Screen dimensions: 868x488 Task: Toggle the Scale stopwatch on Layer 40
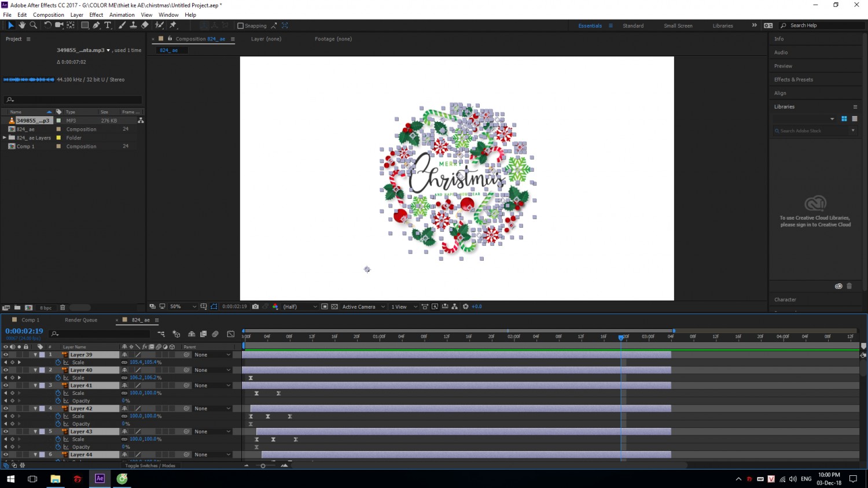click(58, 378)
